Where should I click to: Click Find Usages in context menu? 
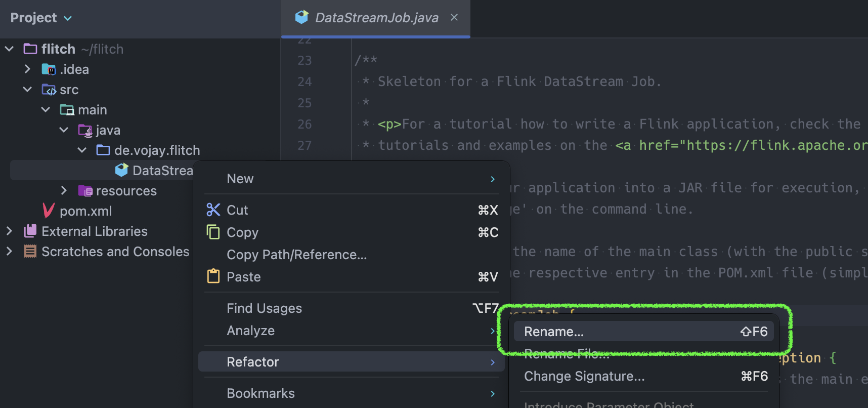[x=264, y=308]
